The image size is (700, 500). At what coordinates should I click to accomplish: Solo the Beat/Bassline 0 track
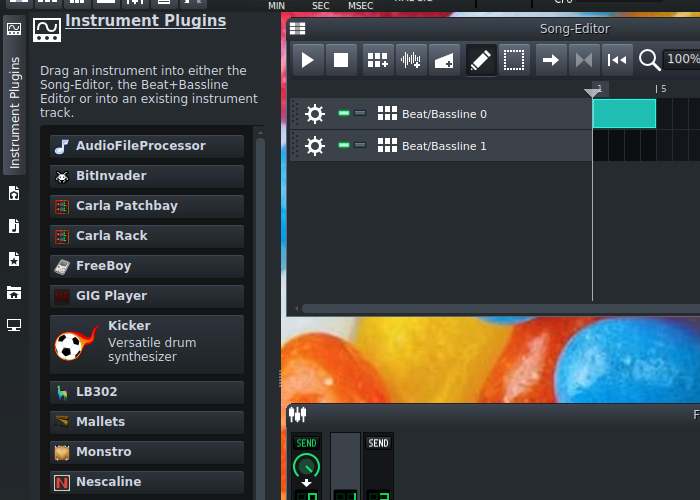click(360, 113)
